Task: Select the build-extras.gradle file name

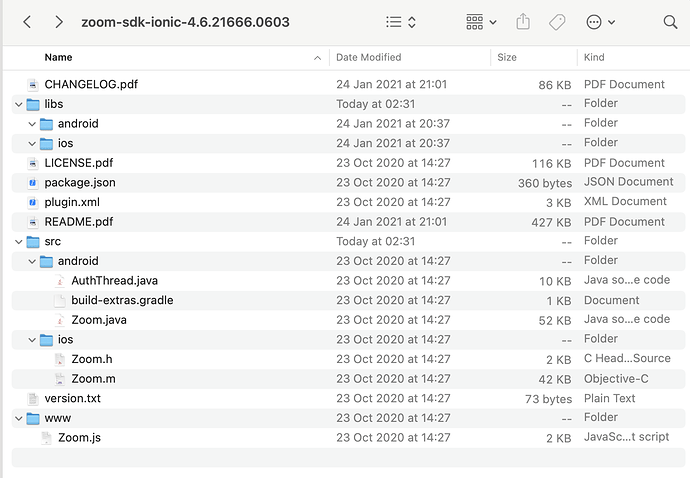Action: (122, 300)
